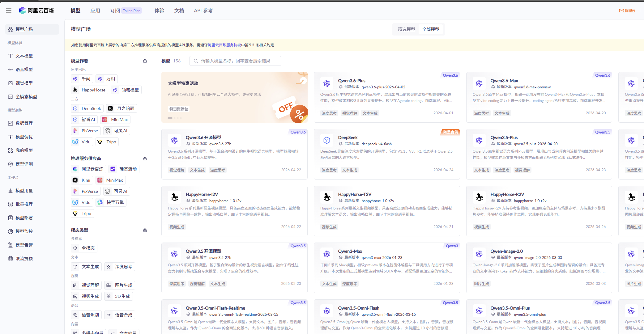Switch to the 应用 top tab
Screen dimensions: 644x334
coord(95,11)
